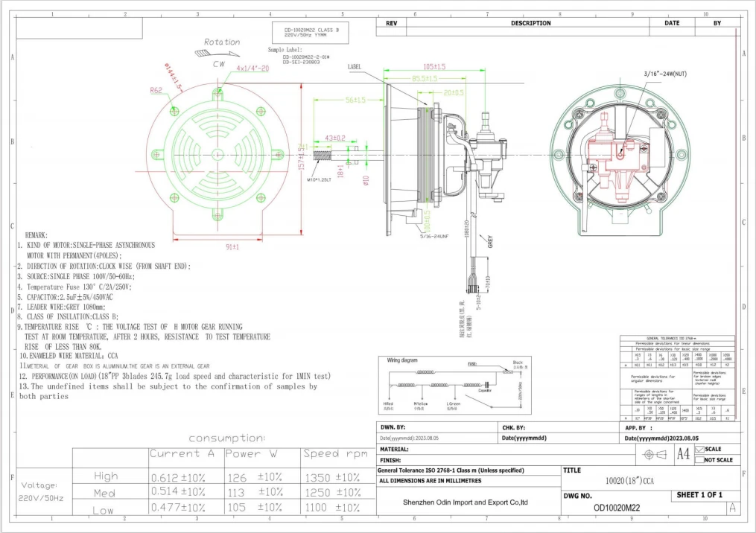This screenshot has width=756, height=533.
Task: Select the 'Current A' column header
Action: (x=182, y=453)
